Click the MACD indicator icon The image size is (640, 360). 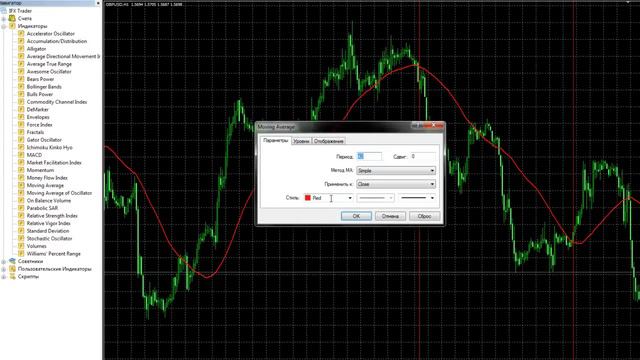21,155
